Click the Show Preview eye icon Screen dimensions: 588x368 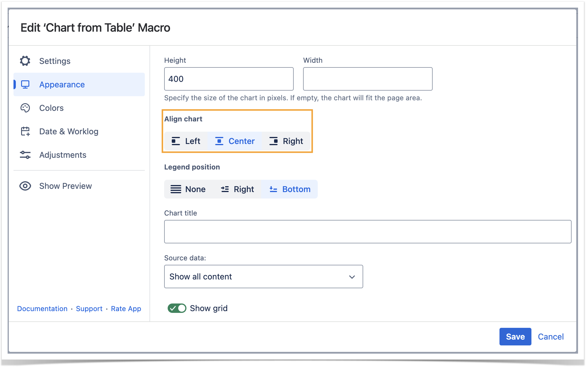pyautogui.click(x=25, y=186)
